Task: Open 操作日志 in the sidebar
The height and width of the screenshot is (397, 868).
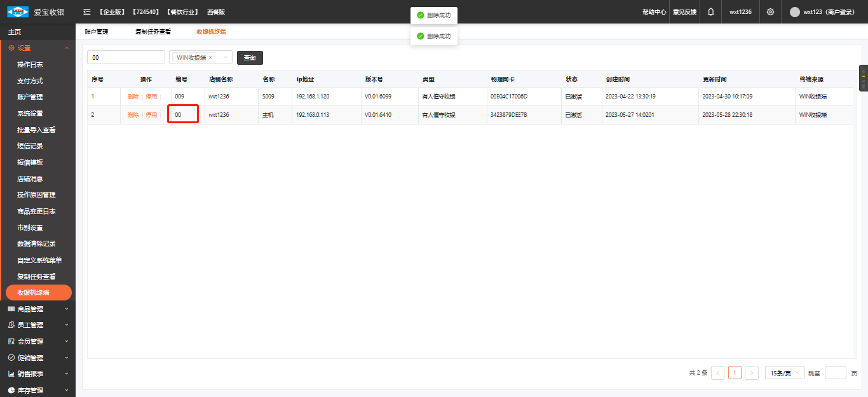Action: (x=30, y=65)
